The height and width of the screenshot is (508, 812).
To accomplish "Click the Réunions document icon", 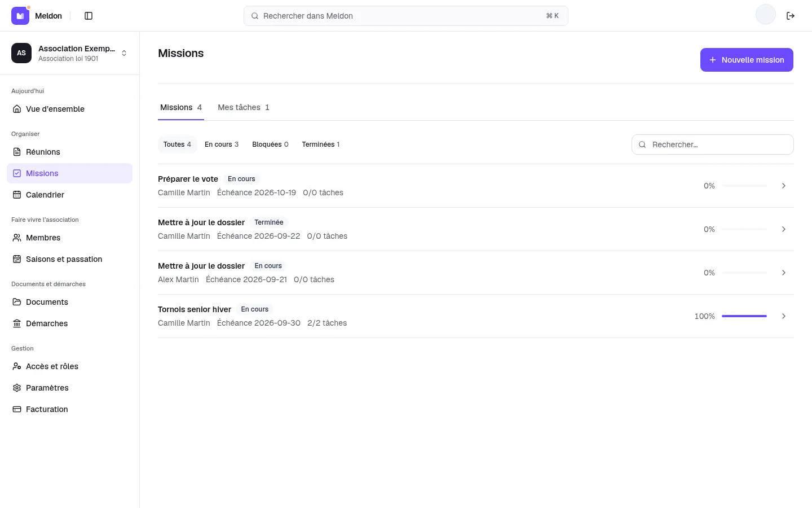I will click(x=17, y=152).
